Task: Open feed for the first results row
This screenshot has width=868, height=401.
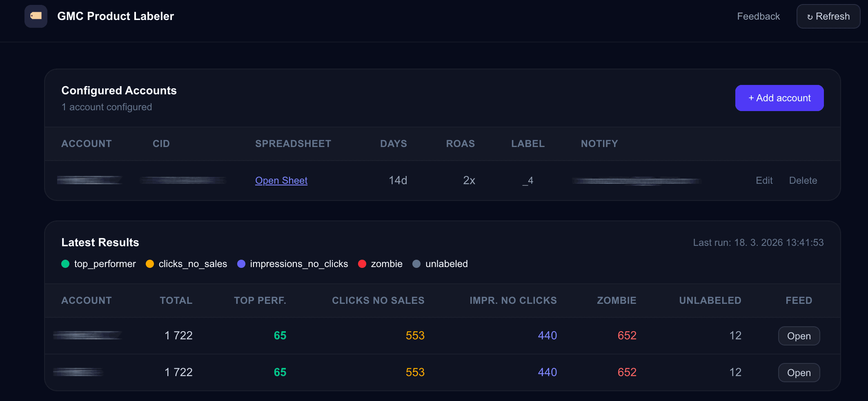Action: click(x=799, y=336)
